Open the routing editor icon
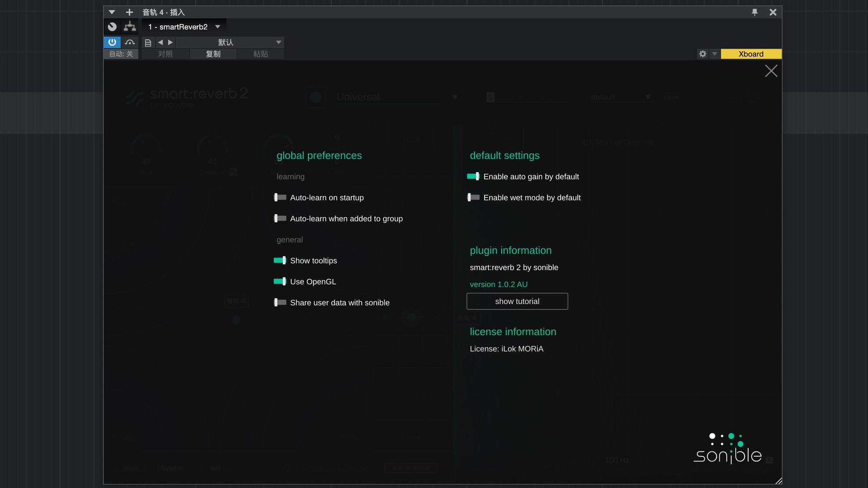The height and width of the screenshot is (488, 868). click(x=130, y=27)
